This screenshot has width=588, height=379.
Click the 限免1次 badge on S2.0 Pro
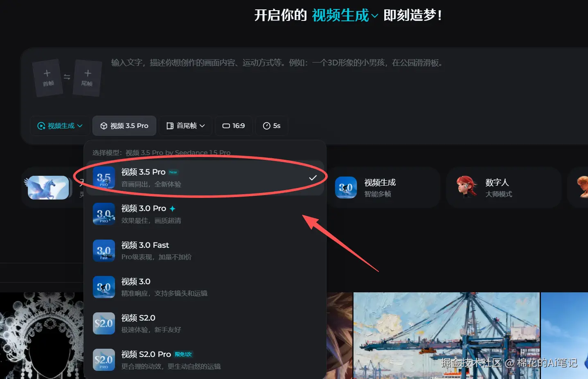183,354
